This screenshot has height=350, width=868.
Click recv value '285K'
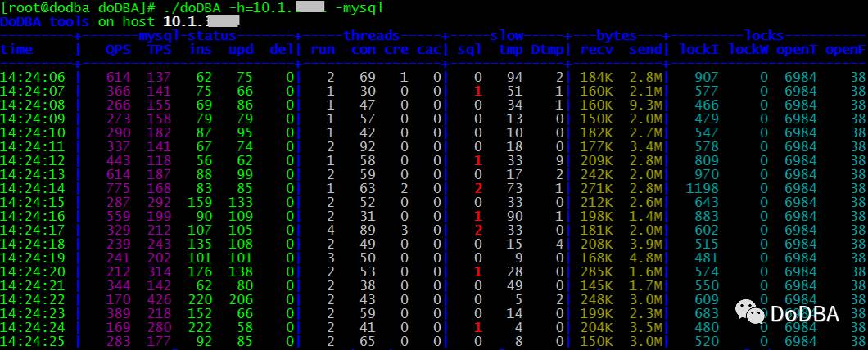point(597,271)
